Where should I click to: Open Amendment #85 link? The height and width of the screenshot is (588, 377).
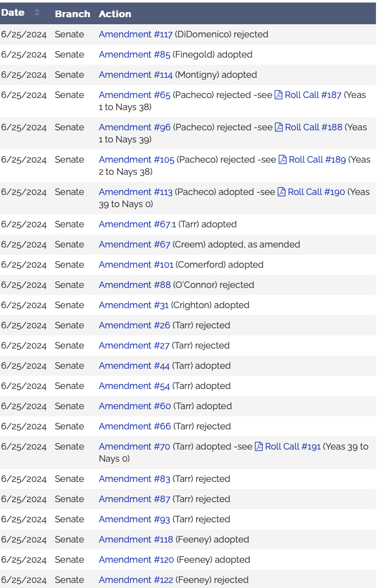pos(134,55)
